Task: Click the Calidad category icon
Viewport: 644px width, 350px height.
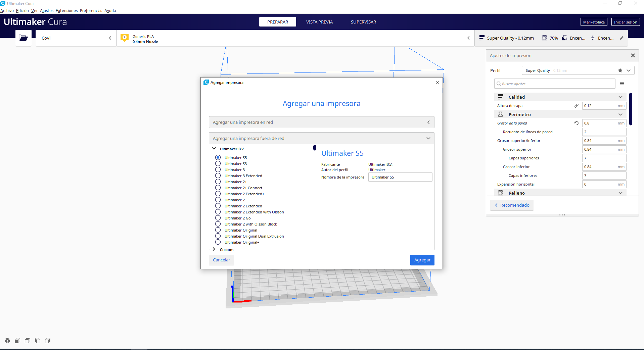Action: (x=500, y=97)
